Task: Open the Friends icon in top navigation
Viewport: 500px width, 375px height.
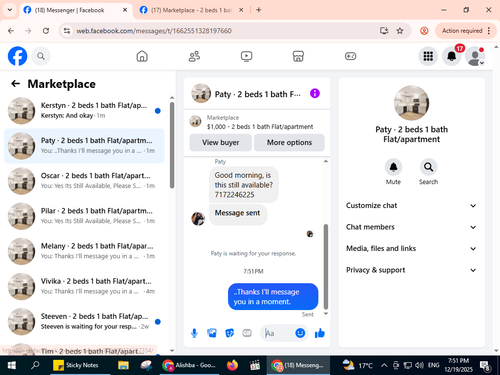Action: click(194, 56)
